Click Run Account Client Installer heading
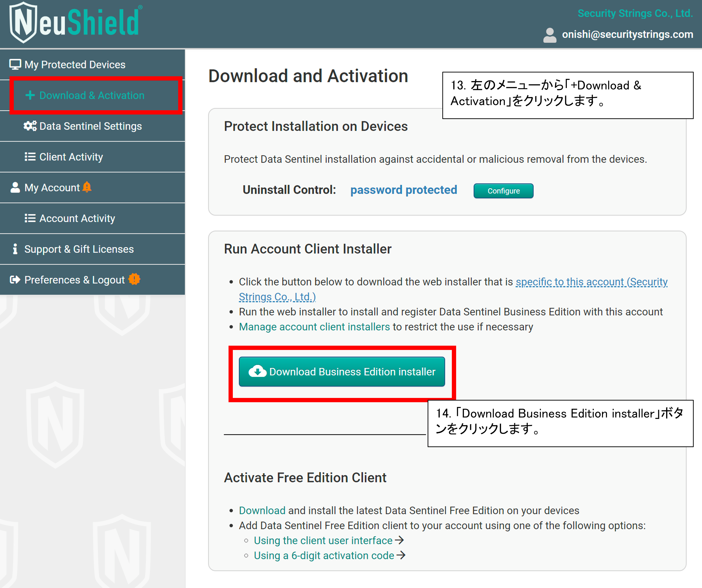Viewport: 702px width, 588px height. coord(308,249)
